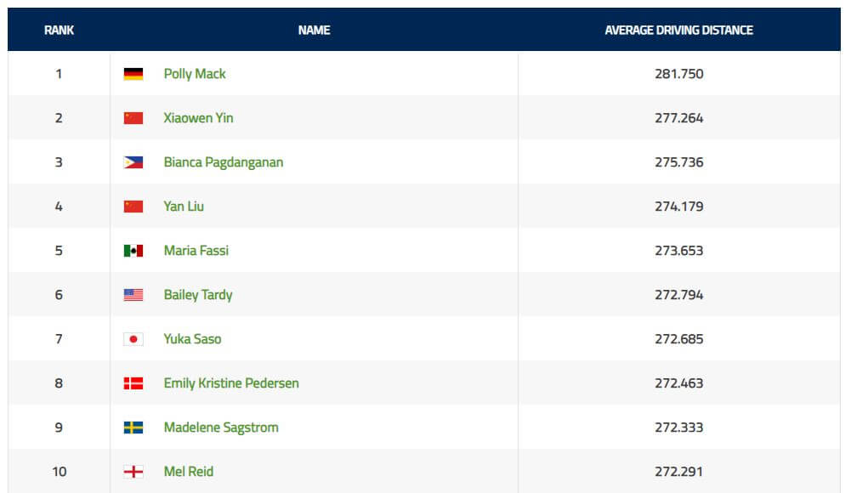Click the Chinese flag beside Xiaowen Yin
This screenshot has height=493, width=868.
click(133, 118)
